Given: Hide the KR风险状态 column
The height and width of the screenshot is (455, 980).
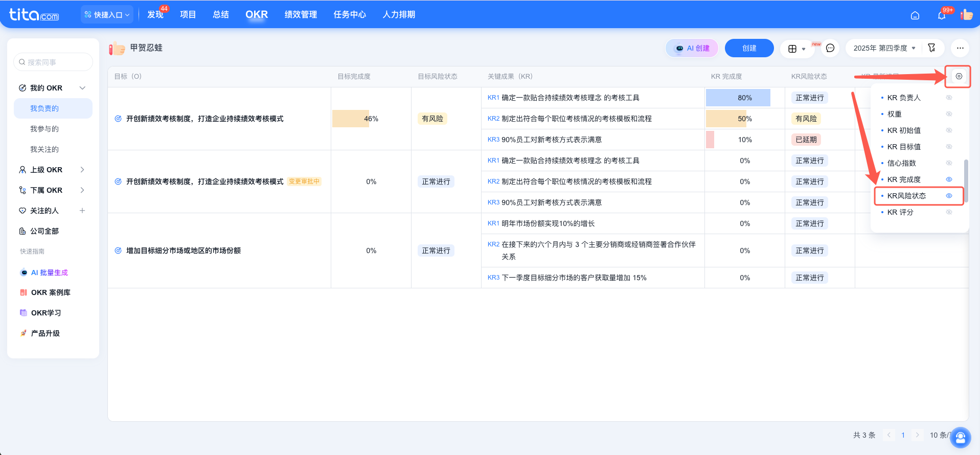Looking at the screenshot, I should [x=949, y=196].
